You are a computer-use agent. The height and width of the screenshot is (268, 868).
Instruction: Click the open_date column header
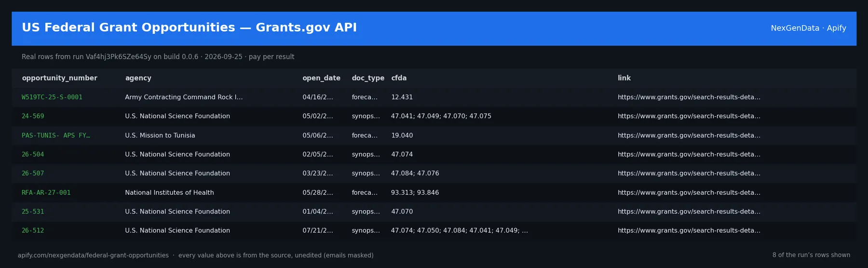coord(321,78)
